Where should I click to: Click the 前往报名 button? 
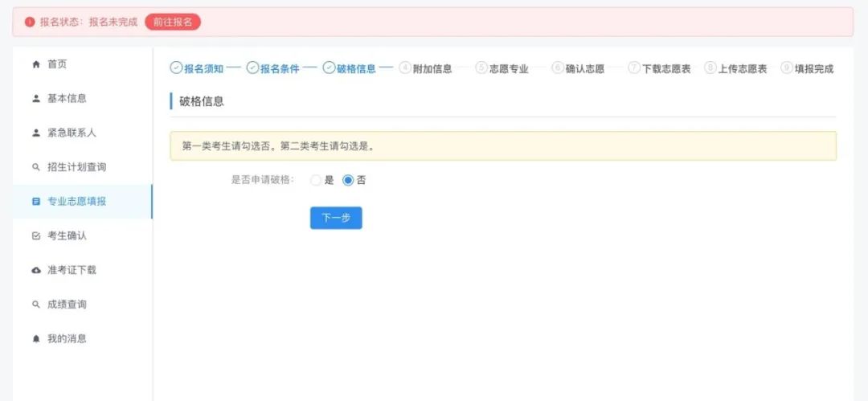pyautogui.click(x=173, y=23)
